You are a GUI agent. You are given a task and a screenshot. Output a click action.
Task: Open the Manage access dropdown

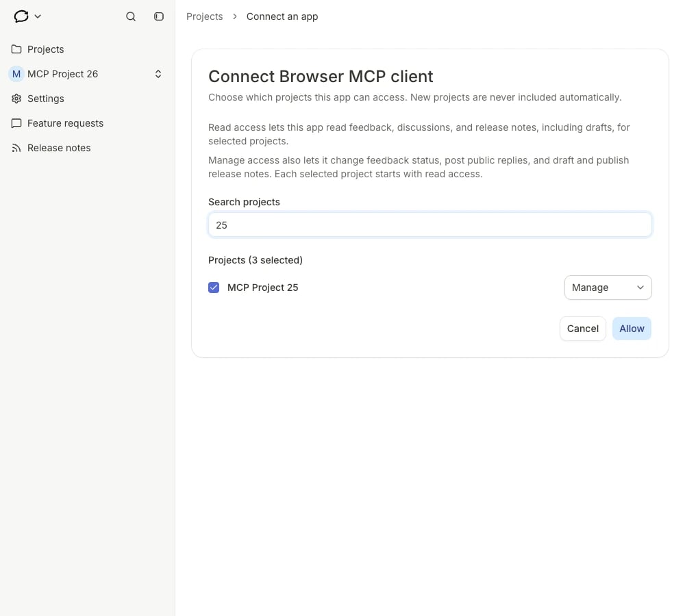(608, 287)
